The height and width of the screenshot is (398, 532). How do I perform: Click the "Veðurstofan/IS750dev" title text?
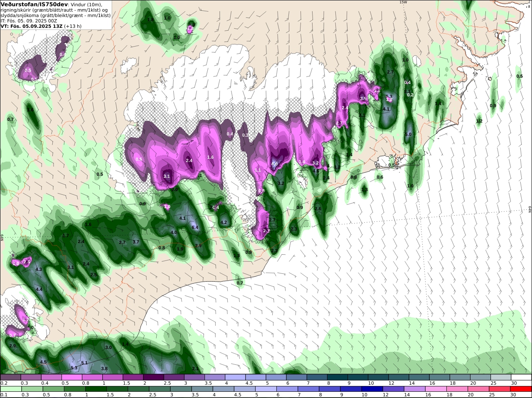click(x=34, y=4)
